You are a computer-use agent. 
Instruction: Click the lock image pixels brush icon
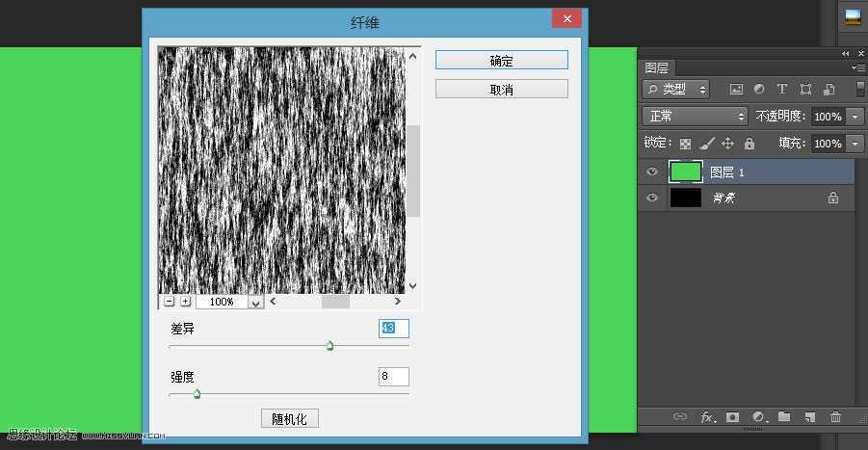click(x=706, y=144)
